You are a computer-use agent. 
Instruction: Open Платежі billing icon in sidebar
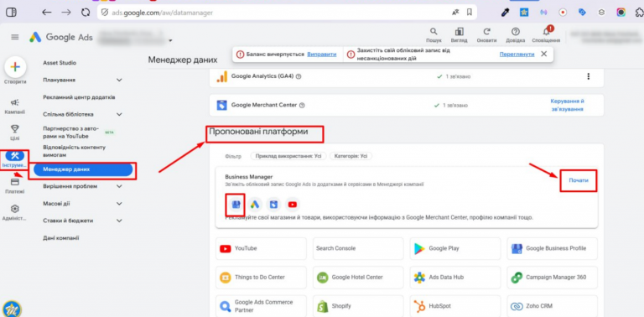(x=15, y=185)
